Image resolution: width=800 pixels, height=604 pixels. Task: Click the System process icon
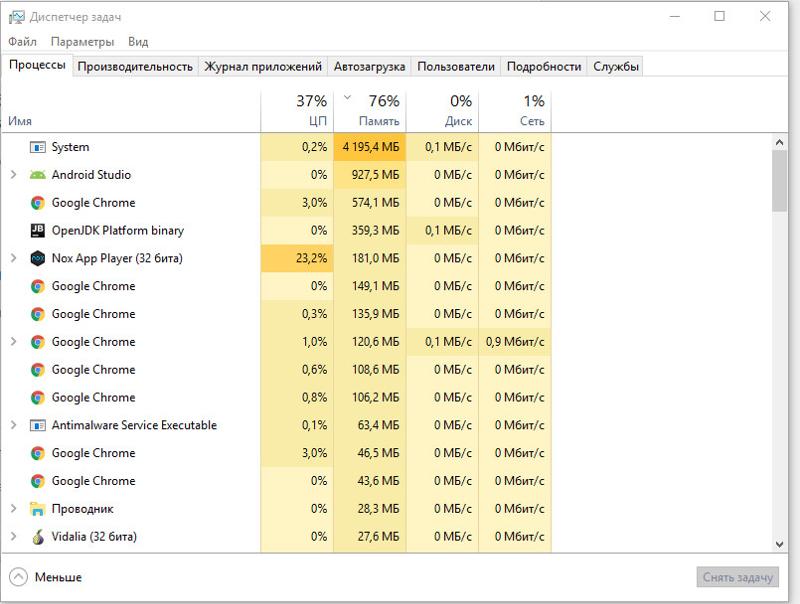coord(38,147)
